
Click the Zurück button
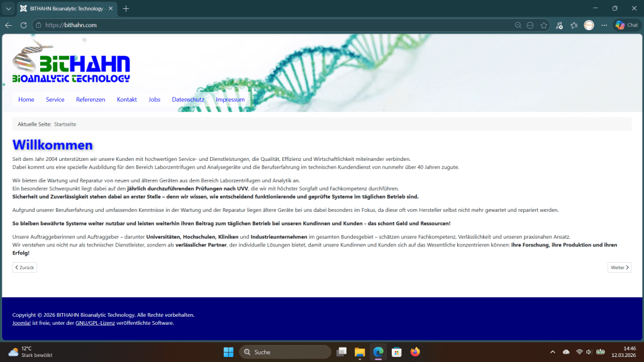coord(25,267)
